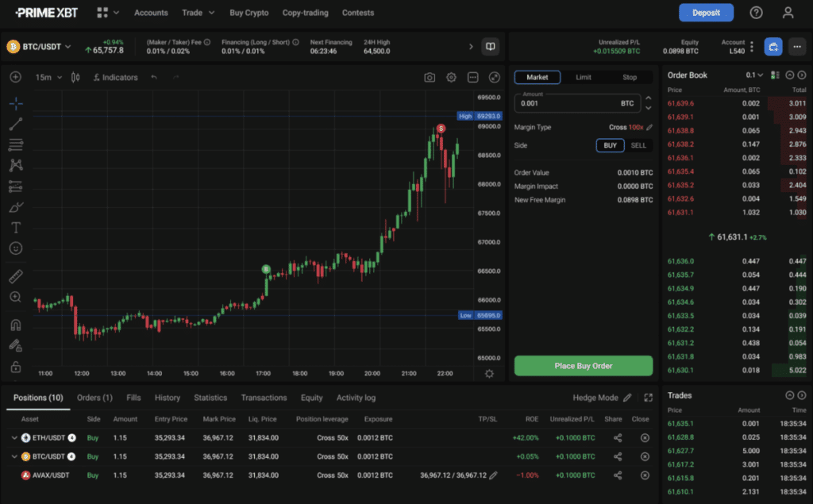Select the SELL side option

point(638,146)
